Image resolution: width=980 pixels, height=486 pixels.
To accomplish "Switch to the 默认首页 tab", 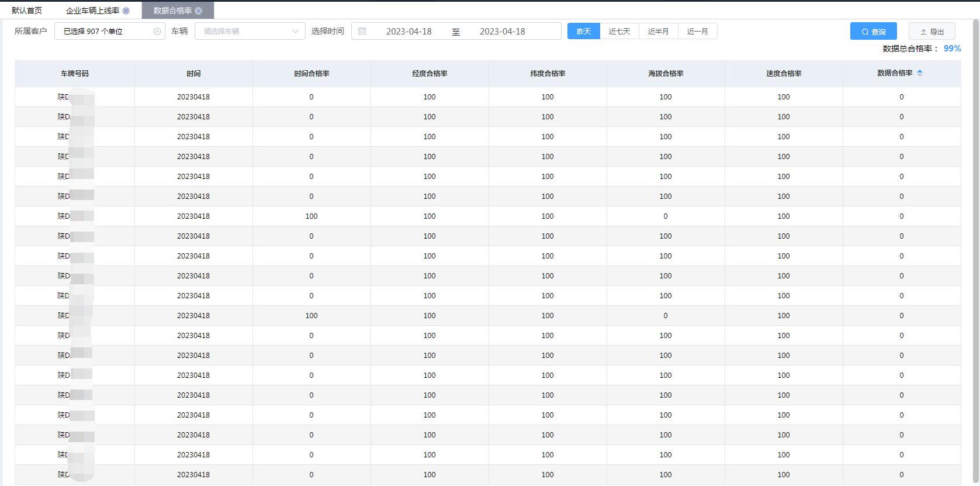I will (x=27, y=11).
